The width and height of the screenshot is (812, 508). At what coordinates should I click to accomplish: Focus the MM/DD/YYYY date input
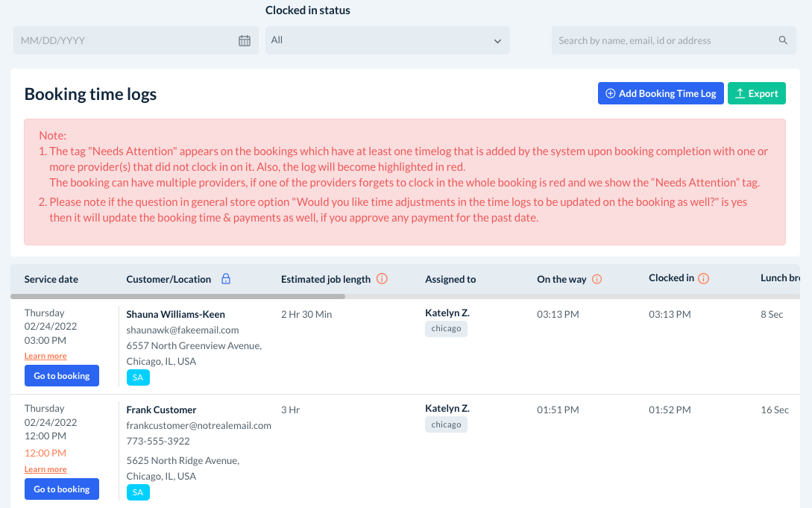pos(127,41)
